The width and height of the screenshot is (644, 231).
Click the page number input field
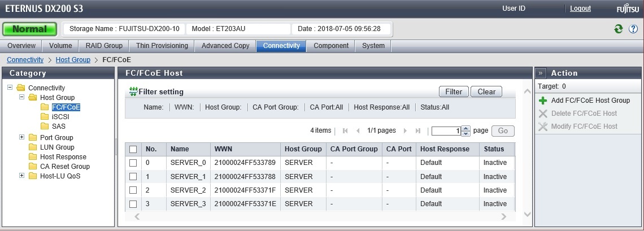[x=446, y=131]
